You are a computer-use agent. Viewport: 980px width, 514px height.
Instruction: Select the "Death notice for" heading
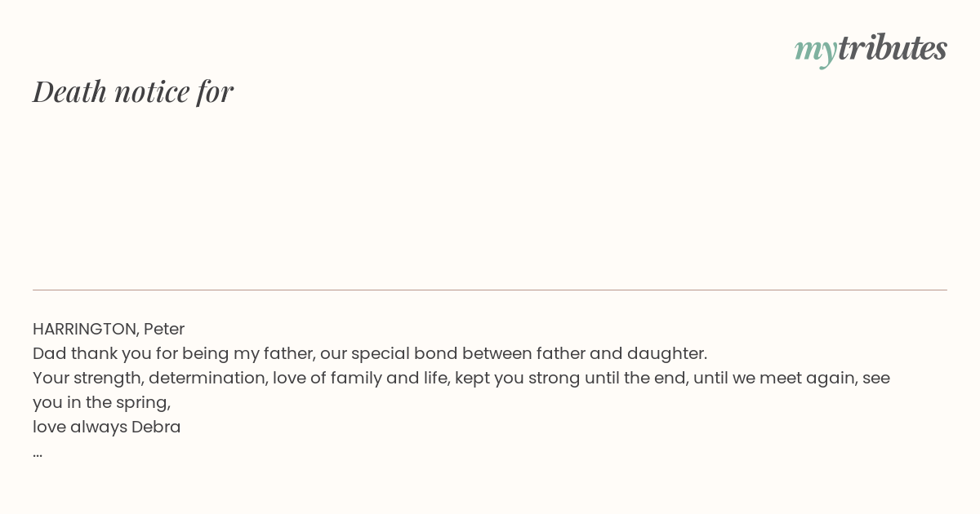click(133, 91)
